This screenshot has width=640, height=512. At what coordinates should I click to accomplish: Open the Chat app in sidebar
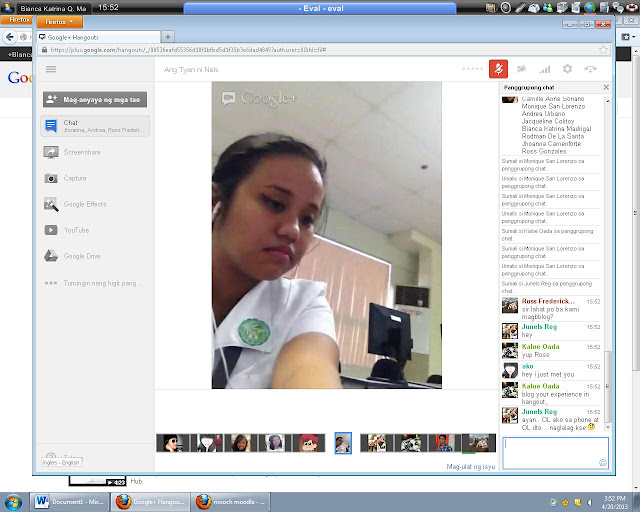point(95,126)
